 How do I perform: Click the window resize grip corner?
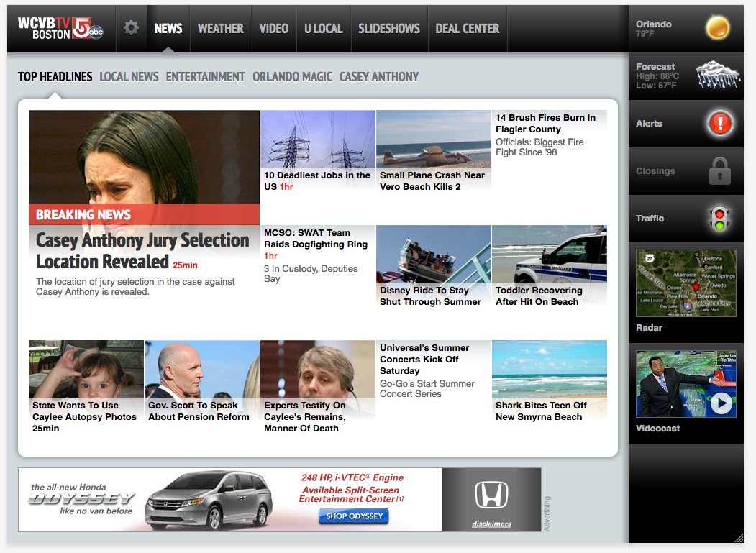click(739, 538)
